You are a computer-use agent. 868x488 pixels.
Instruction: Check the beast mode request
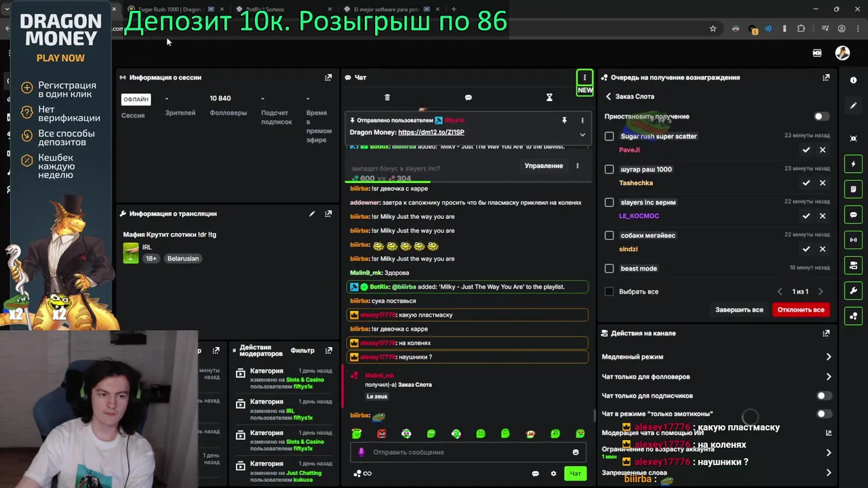609,268
